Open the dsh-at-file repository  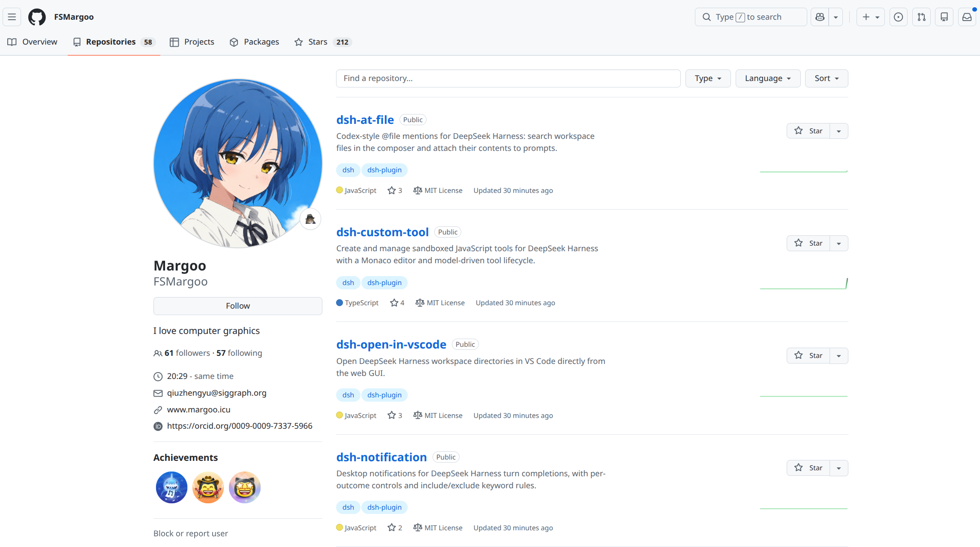[365, 120]
